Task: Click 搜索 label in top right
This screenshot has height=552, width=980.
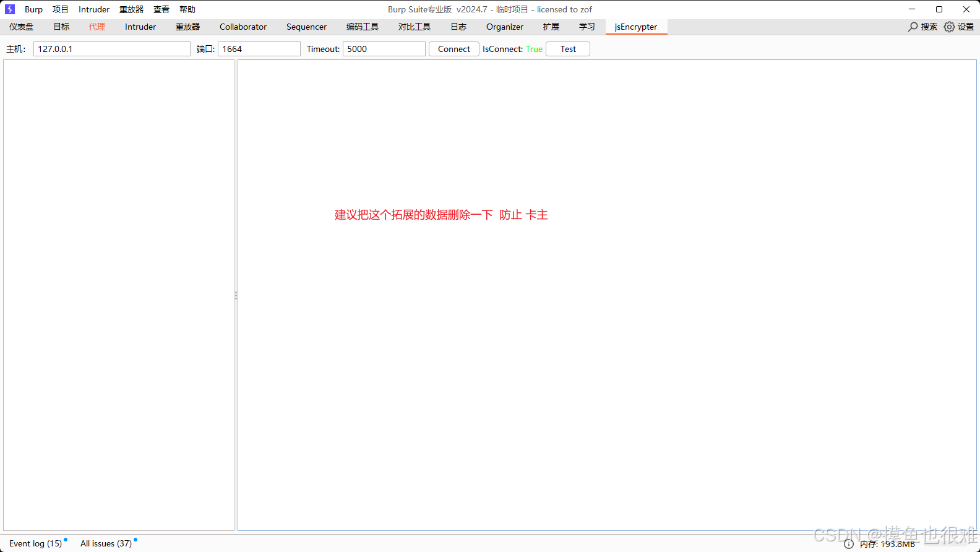Action: (x=929, y=27)
